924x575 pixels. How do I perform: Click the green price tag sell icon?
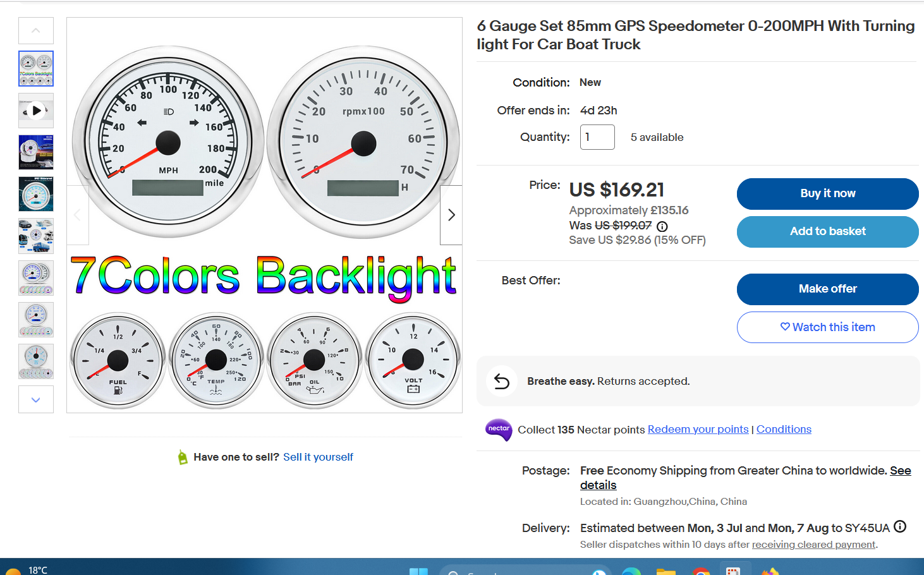(x=183, y=457)
